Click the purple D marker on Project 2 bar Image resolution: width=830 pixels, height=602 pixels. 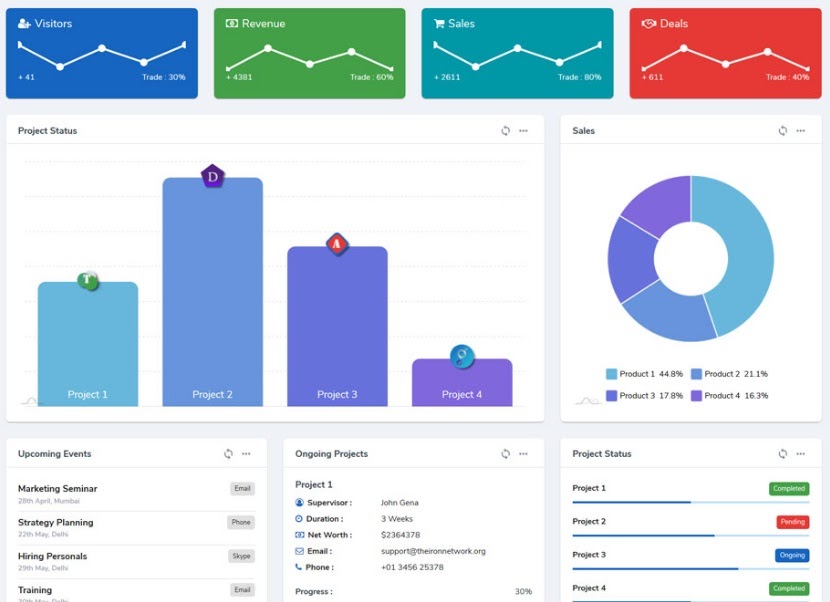212,176
